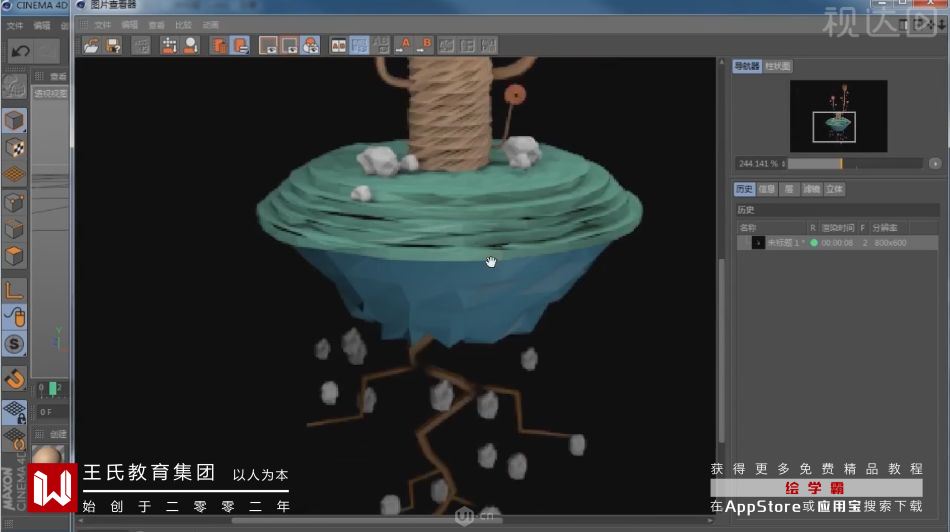Switch to the 层 tab
The image size is (950, 532).
[789, 189]
